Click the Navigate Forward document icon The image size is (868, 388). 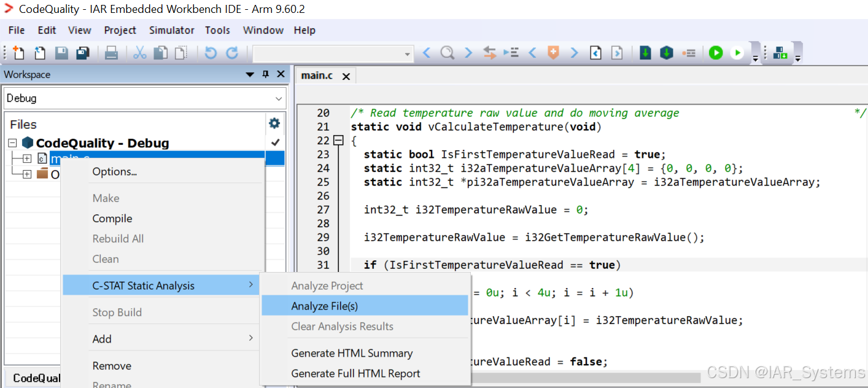click(617, 53)
